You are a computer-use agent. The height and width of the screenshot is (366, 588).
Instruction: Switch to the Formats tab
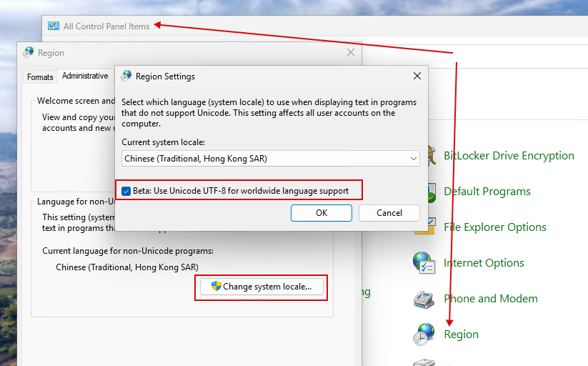(x=40, y=76)
